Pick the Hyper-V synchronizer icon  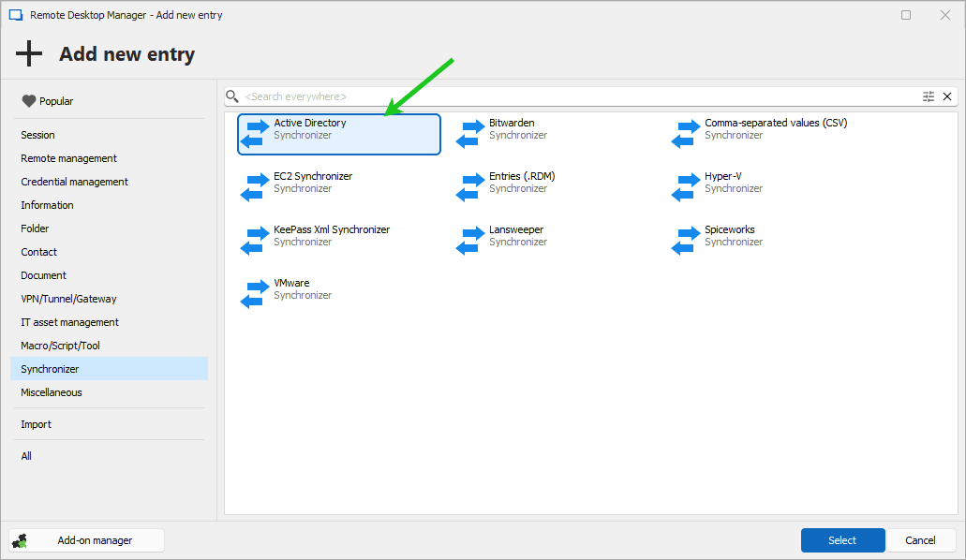[684, 186]
